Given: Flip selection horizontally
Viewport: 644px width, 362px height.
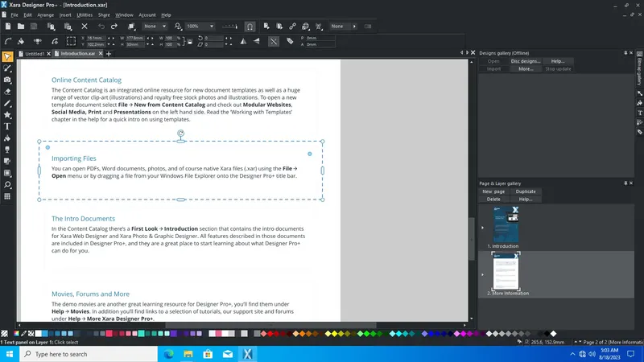Looking at the screenshot, I should 244,41.
